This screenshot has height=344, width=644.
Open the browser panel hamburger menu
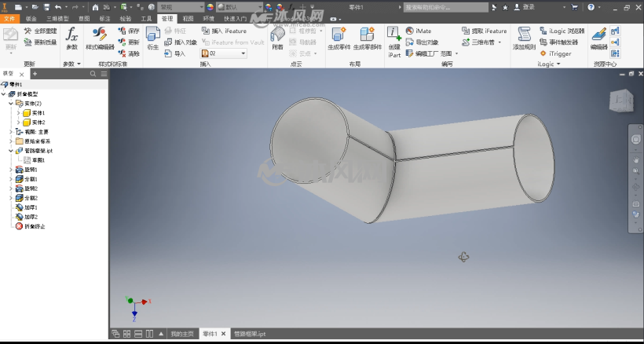click(x=104, y=74)
